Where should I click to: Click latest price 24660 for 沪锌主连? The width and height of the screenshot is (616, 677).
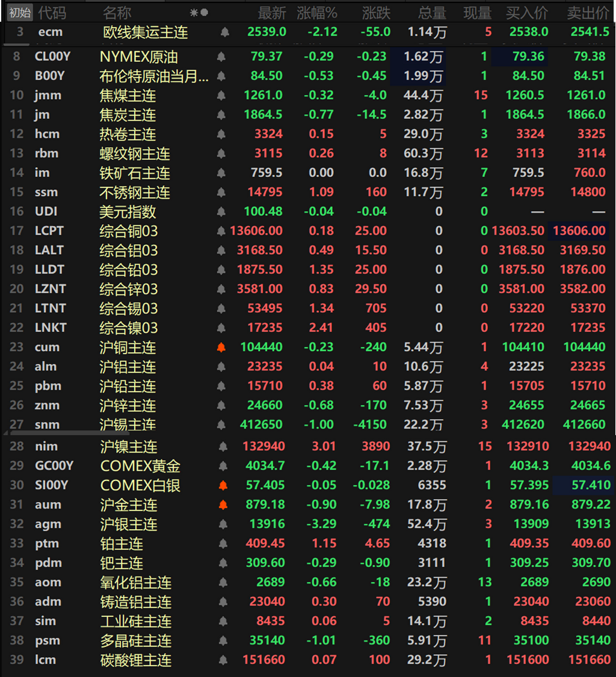[x=265, y=405]
